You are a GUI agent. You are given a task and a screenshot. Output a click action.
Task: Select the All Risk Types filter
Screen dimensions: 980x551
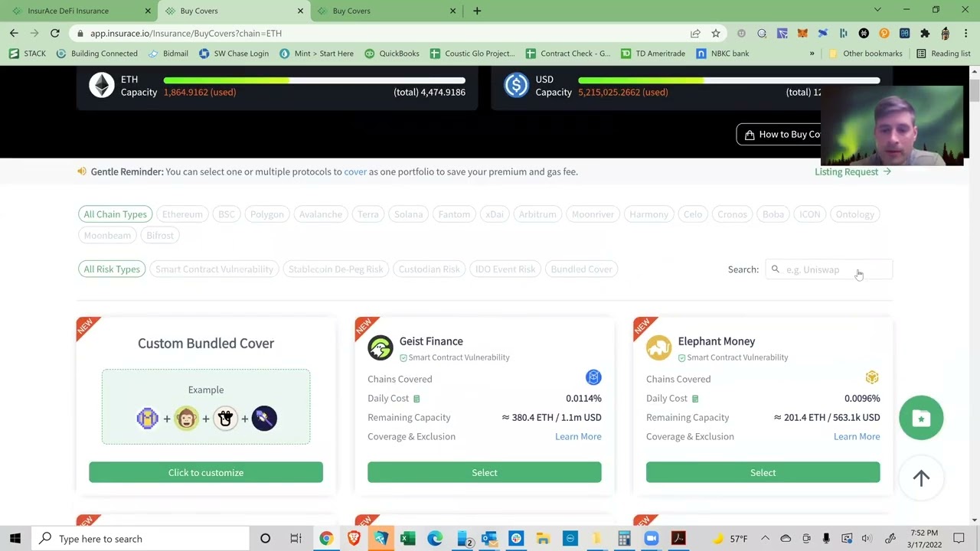point(112,269)
